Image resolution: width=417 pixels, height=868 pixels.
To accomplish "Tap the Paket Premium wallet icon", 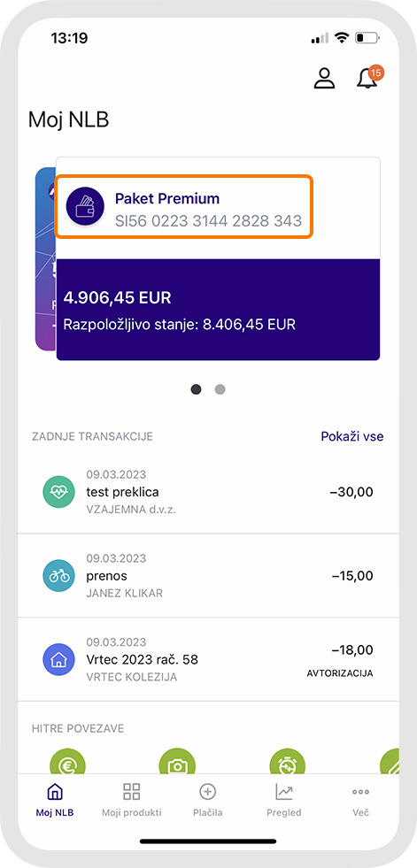I will [85, 206].
